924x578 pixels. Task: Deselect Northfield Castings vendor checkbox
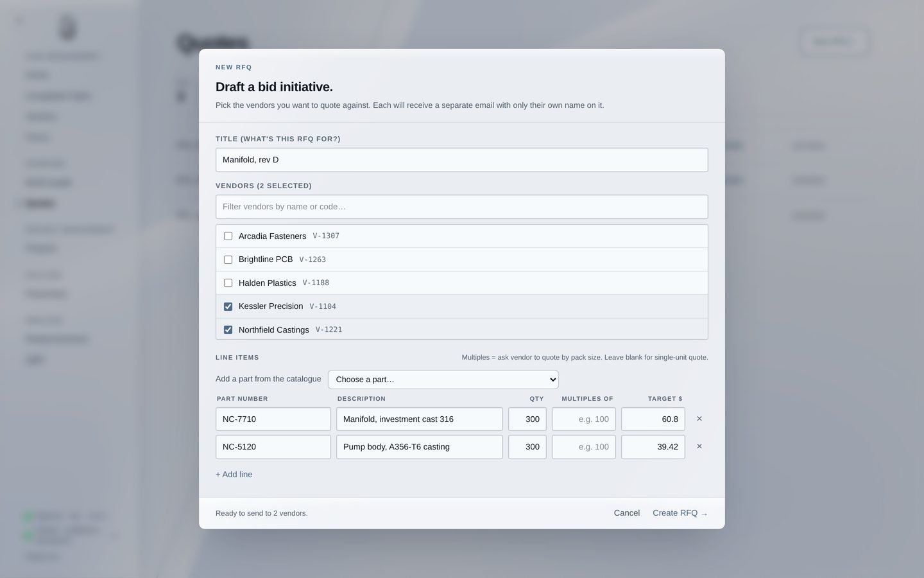pyautogui.click(x=228, y=330)
